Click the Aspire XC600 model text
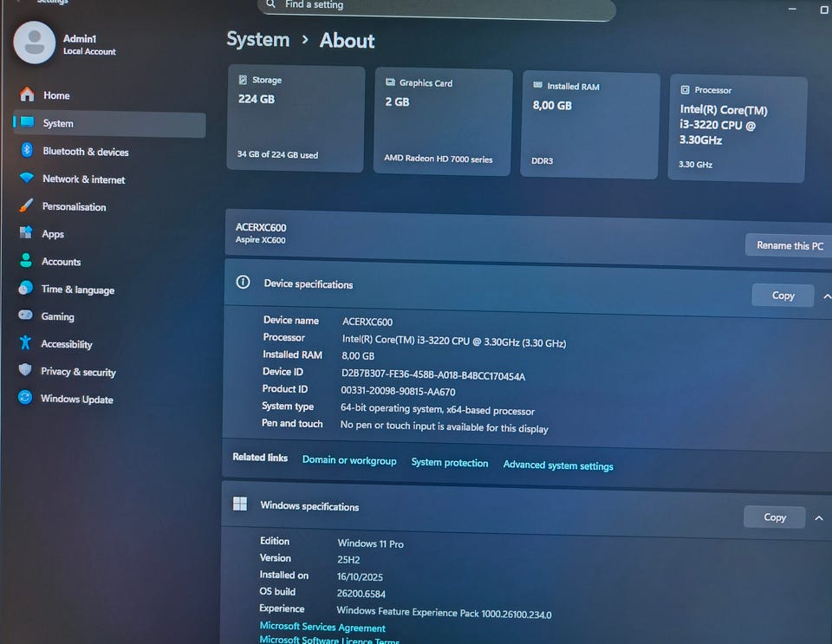The width and height of the screenshot is (832, 644). pyautogui.click(x=261, y=240)
